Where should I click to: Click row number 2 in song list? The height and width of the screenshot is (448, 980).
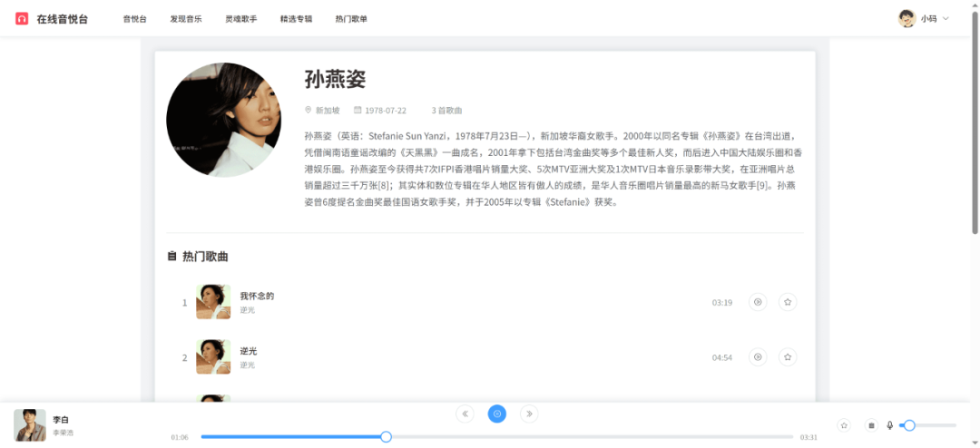coord(184,358)
